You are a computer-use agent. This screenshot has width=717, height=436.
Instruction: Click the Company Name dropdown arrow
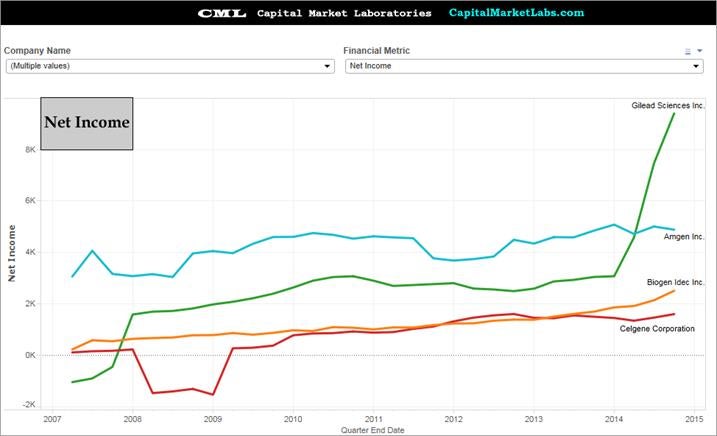coord(327,66)
